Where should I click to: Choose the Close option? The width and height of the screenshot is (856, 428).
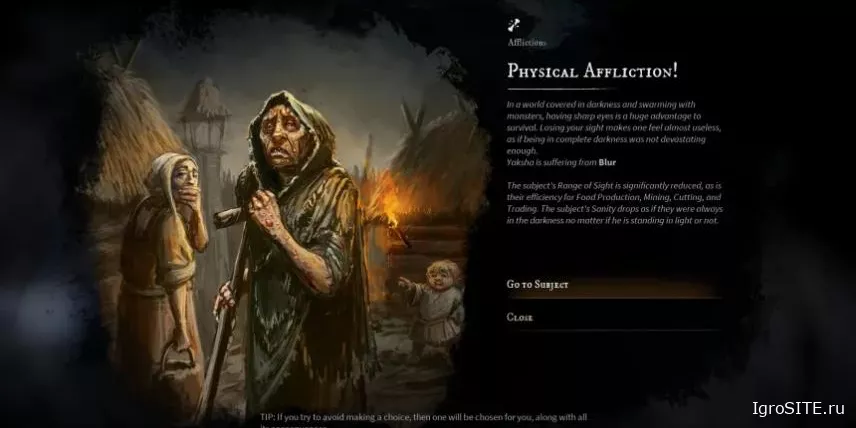[x=614, y=317]
